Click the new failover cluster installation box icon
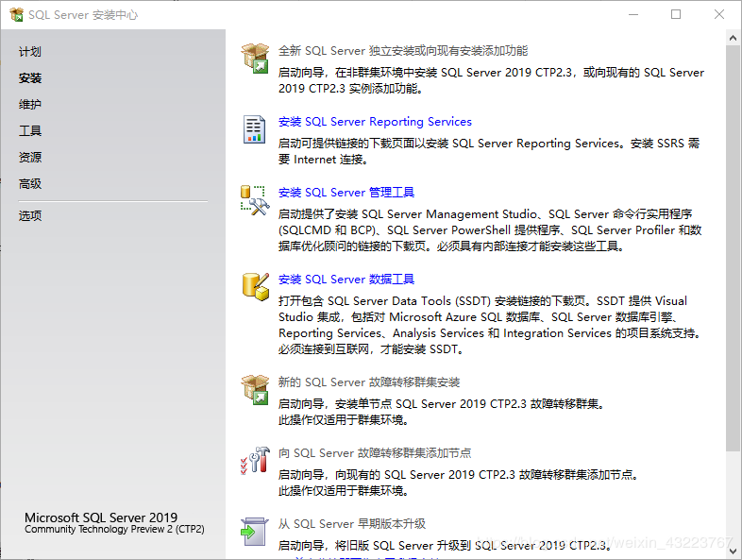 pyautogui.click(x=255, y=390)
